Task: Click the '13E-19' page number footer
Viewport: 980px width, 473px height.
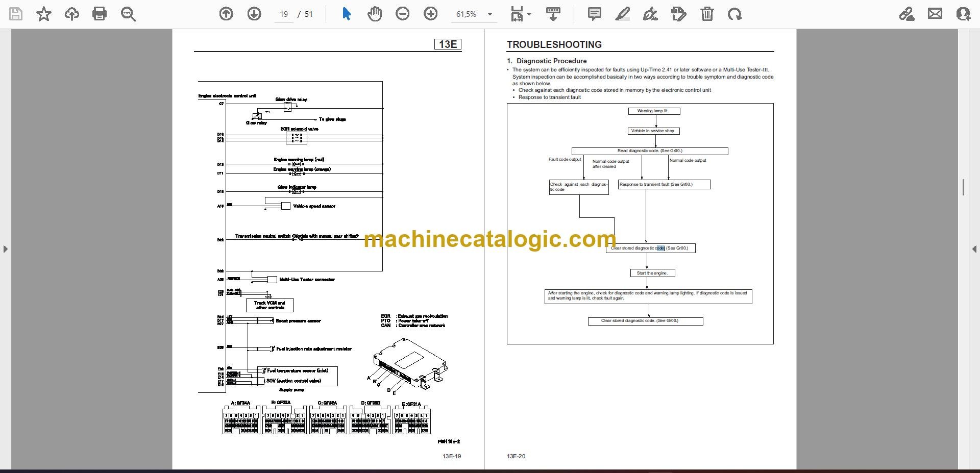Action: tap(452, 456)
